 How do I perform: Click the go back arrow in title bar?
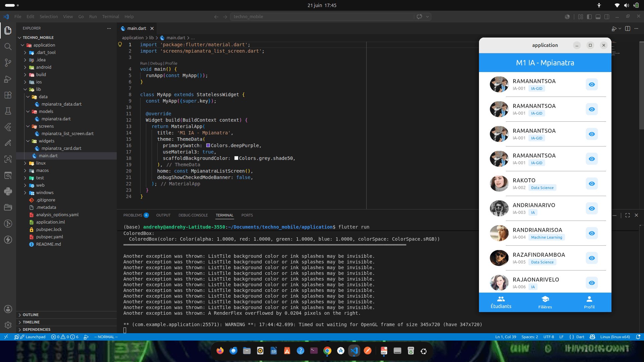pos(216,17)
